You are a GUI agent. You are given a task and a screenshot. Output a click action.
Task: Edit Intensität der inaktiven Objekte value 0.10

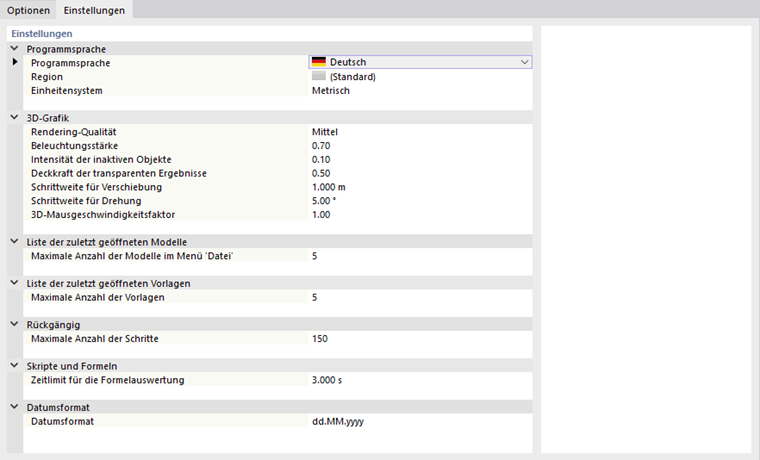[321, 159]
